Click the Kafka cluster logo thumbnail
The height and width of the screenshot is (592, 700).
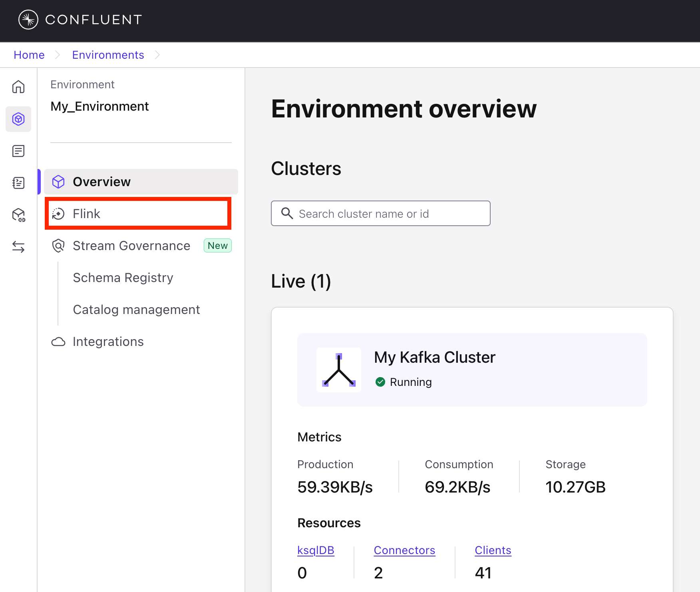pos(339,370)
